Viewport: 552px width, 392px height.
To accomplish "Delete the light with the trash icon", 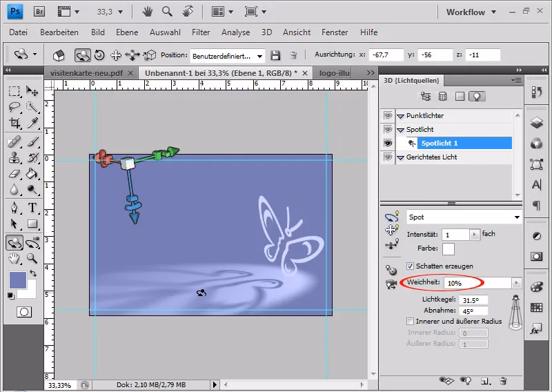I will coord(504,380).
